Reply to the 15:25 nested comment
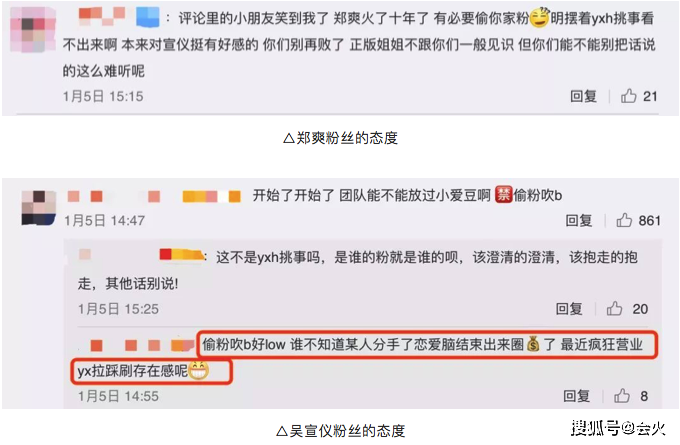 point(569,309)
